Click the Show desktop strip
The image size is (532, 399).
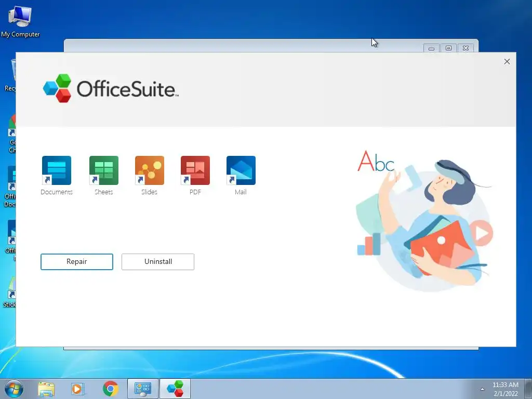[x=528, y=389]
